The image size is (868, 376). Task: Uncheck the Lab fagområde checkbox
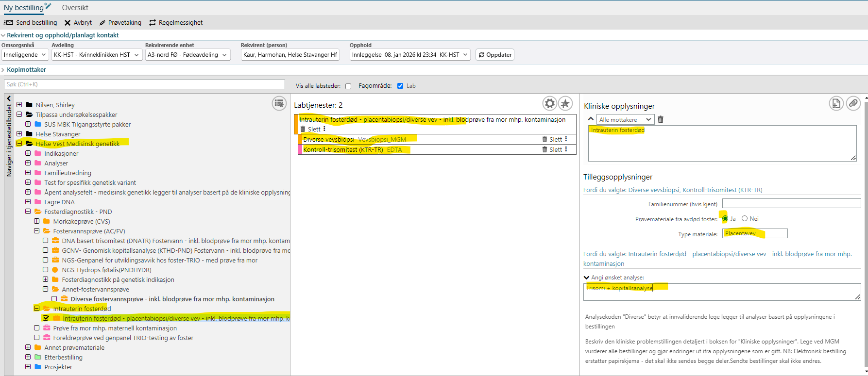[x=400, y=86]
